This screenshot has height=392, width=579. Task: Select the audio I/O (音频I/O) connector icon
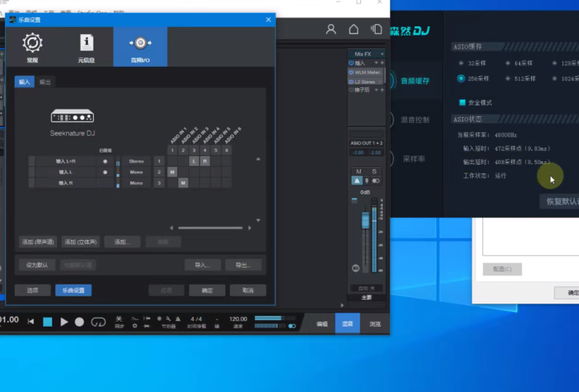coord(140,44)
